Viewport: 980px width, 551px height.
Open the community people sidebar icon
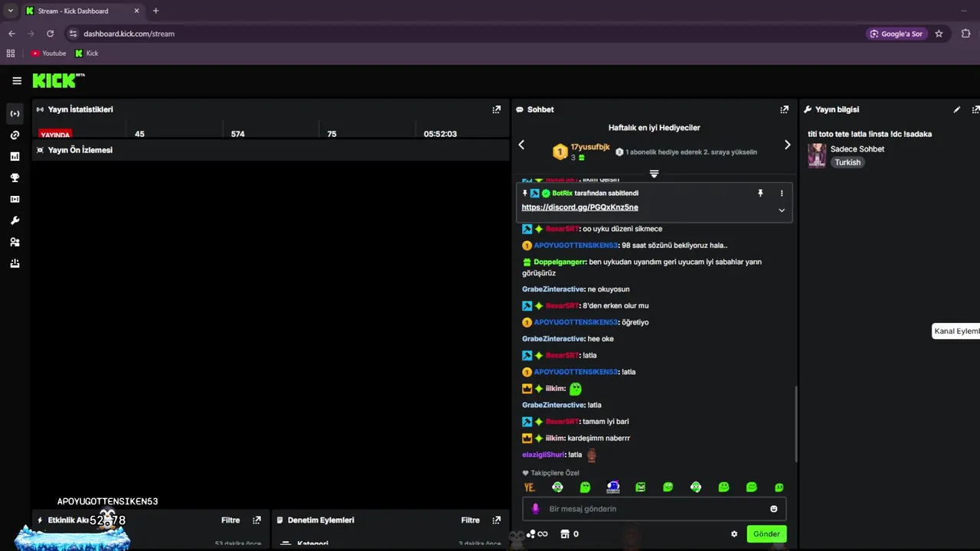tap(15, 242)
